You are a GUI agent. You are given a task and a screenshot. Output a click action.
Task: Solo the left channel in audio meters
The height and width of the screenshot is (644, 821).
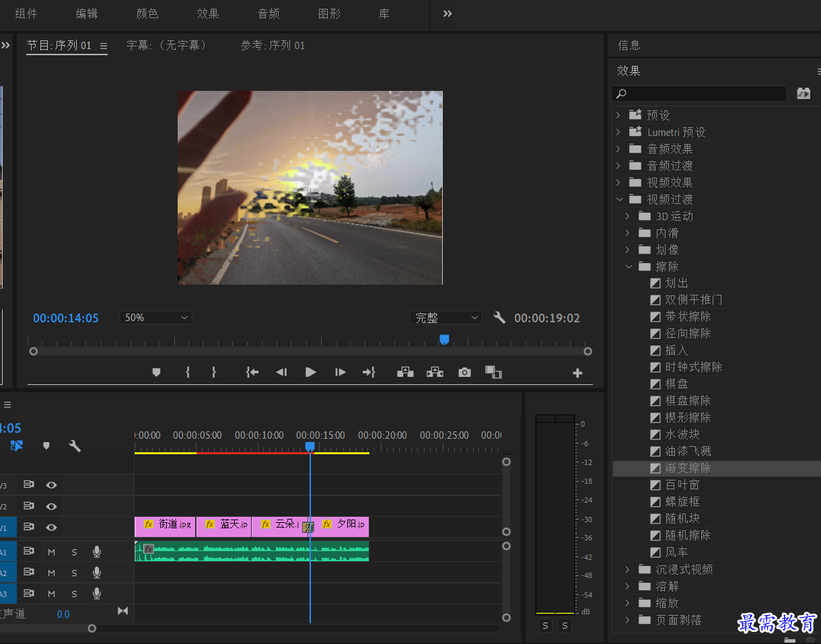tap(545, 626)
